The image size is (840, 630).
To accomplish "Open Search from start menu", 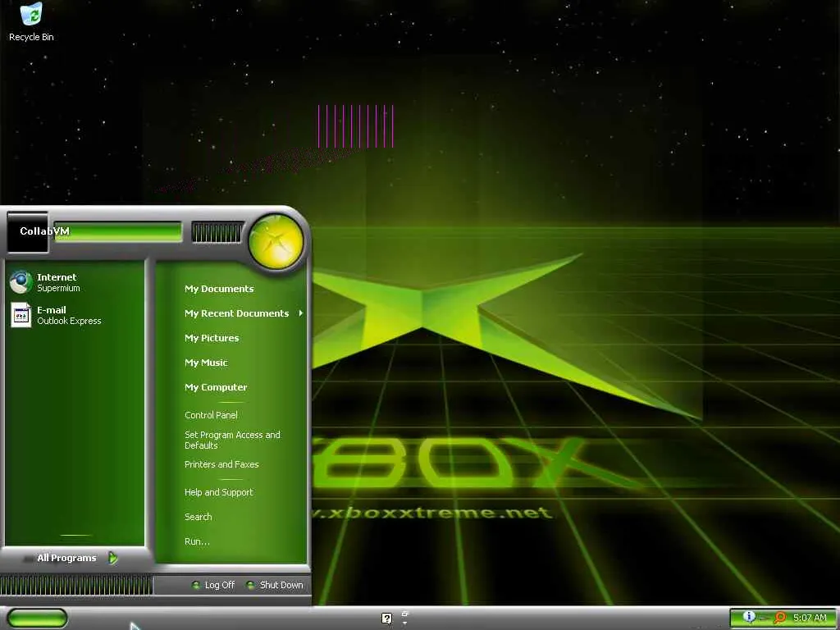I will 199,517.
